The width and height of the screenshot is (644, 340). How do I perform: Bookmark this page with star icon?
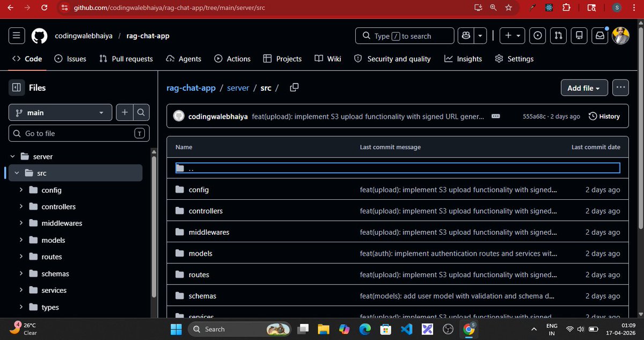tap(508, 8)
